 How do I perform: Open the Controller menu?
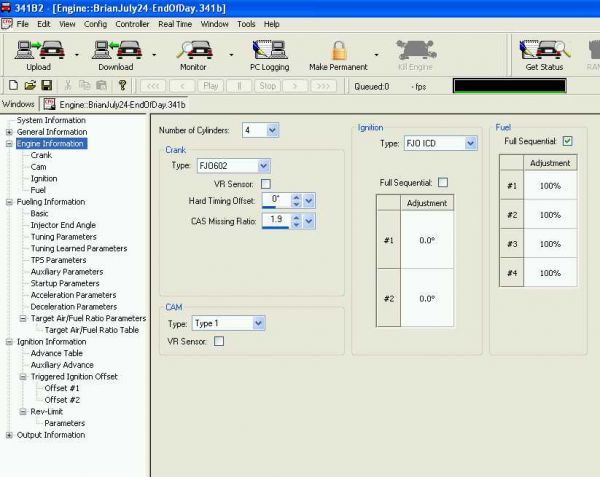pos(132,23)
